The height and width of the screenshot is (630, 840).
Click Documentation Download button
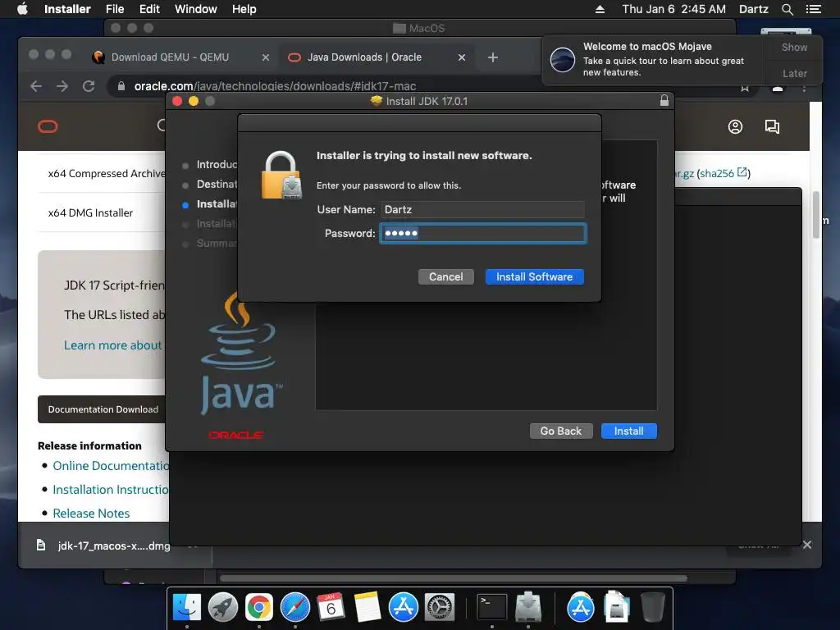[x=103, y=409]
